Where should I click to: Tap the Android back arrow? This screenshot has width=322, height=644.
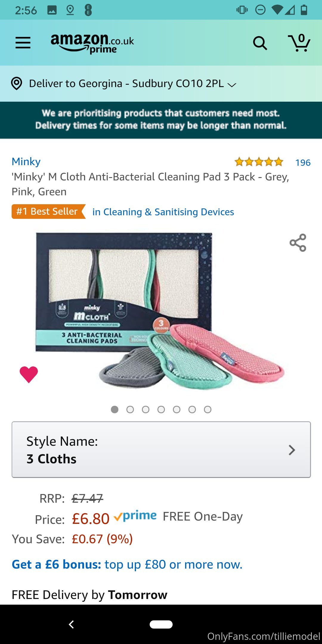[x=71, y=624]
